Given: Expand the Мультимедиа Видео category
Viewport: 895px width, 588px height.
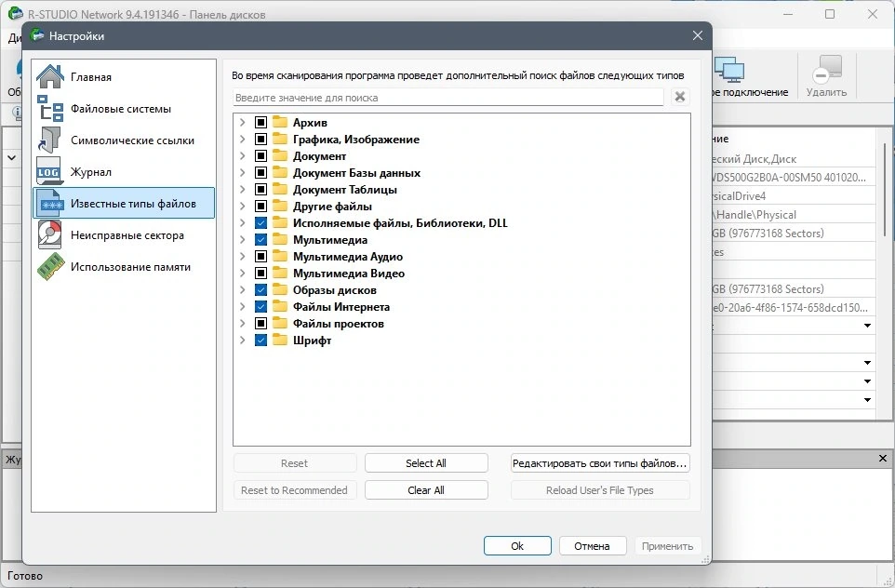Looking at the screenshot, I should click(243, 273).
